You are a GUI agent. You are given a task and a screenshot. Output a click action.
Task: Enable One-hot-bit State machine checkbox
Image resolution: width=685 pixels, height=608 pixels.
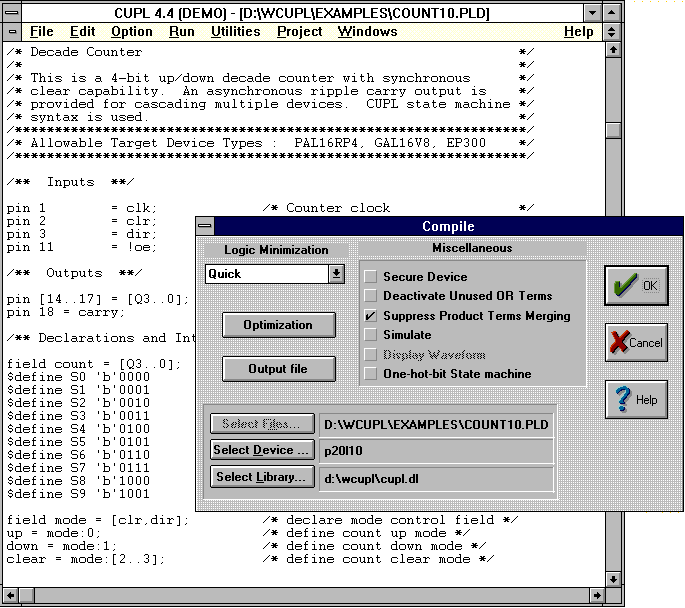click(370, 374)
